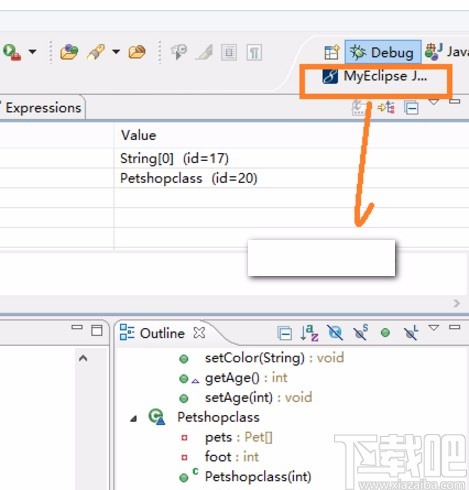Viewport: 469px width, 490px height.
Task: Click the Search flashlight icon
Action: pos(96,52)
